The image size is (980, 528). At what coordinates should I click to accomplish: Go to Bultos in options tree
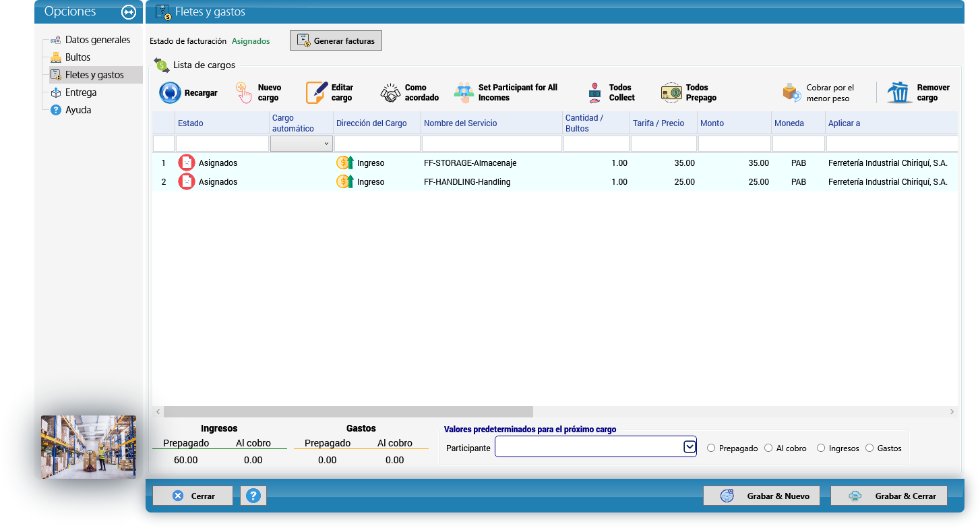pyautogui.click(x=78, y=57)
